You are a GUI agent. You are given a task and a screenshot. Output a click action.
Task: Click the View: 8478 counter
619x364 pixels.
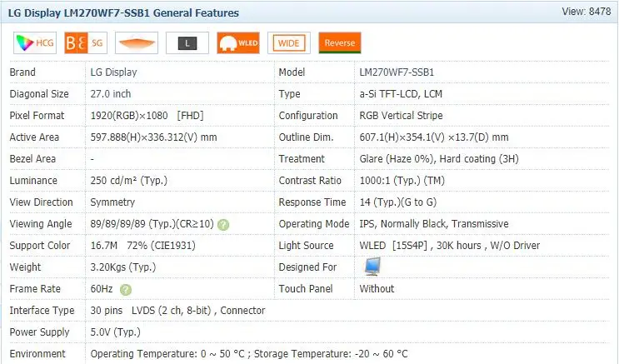point(587,12)
